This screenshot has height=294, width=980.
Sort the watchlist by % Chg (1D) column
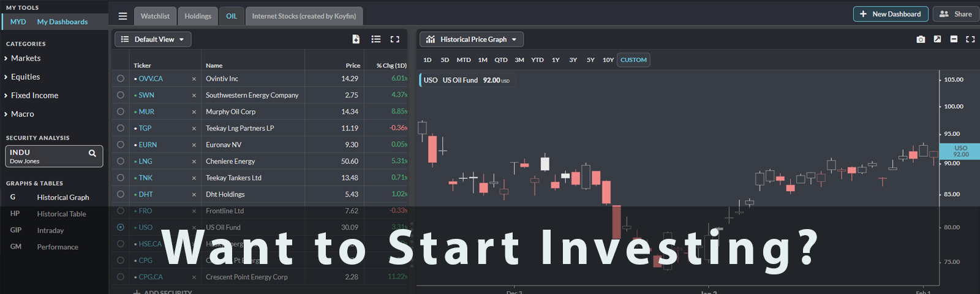391,66
